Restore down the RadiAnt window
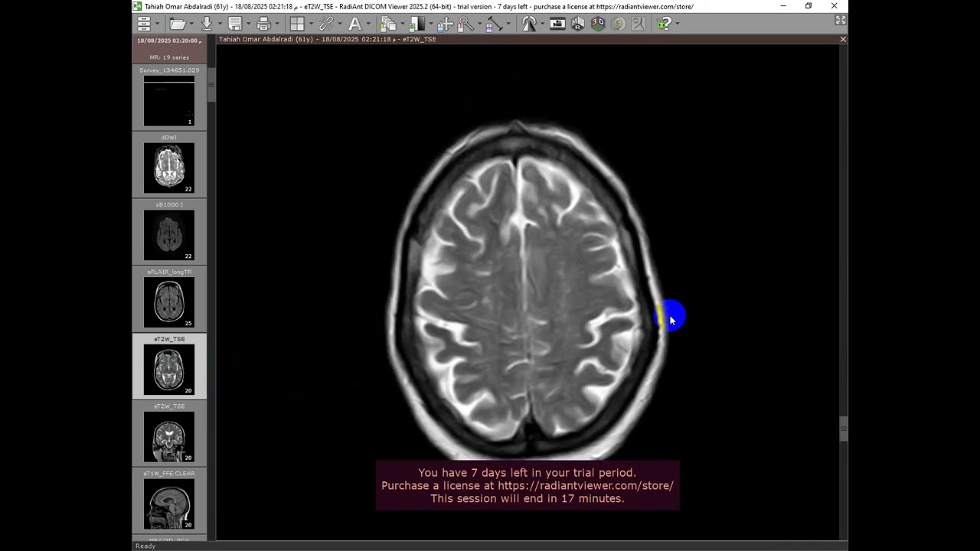Viewport: 980px width, 551px height. [808, 6]
